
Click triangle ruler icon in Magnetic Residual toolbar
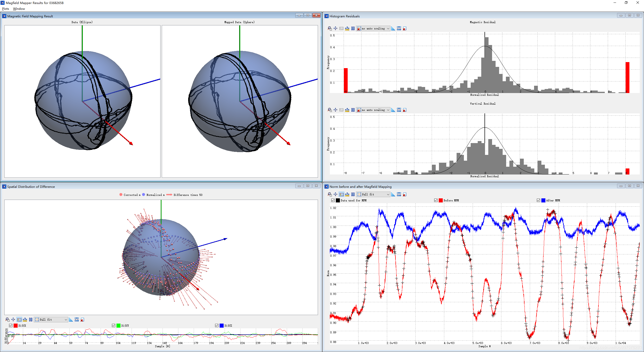pyautogui.click(x=393, y=28)
